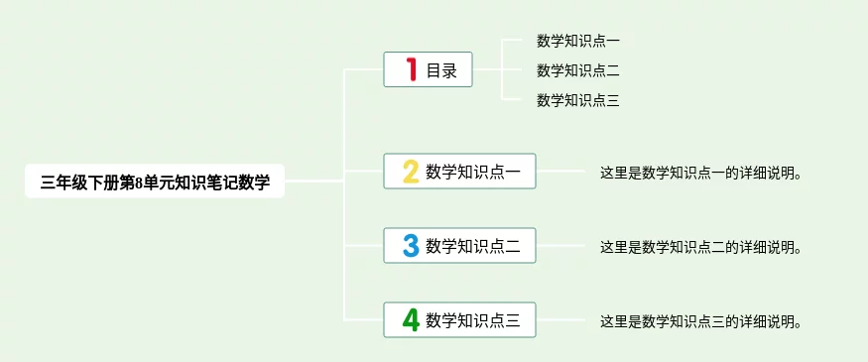Click the connector line after 数学知识点三 box
Image resolution: width=868 pixels, height=362 pixels.
[560, 320]
